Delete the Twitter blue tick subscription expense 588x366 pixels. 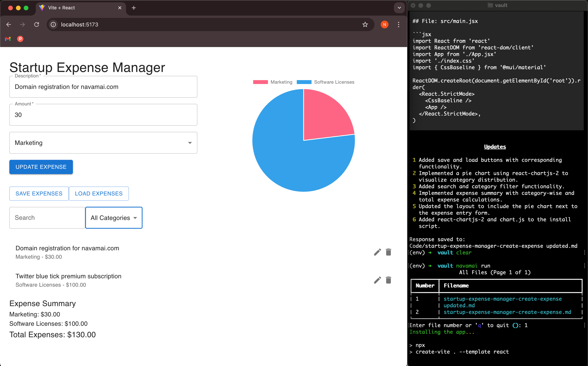pos(388,280)
